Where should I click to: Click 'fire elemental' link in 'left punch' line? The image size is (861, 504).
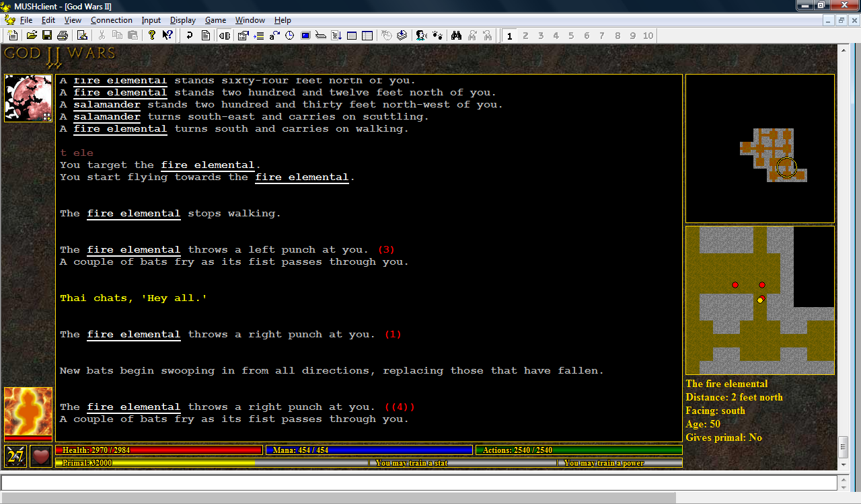point(134,250)
